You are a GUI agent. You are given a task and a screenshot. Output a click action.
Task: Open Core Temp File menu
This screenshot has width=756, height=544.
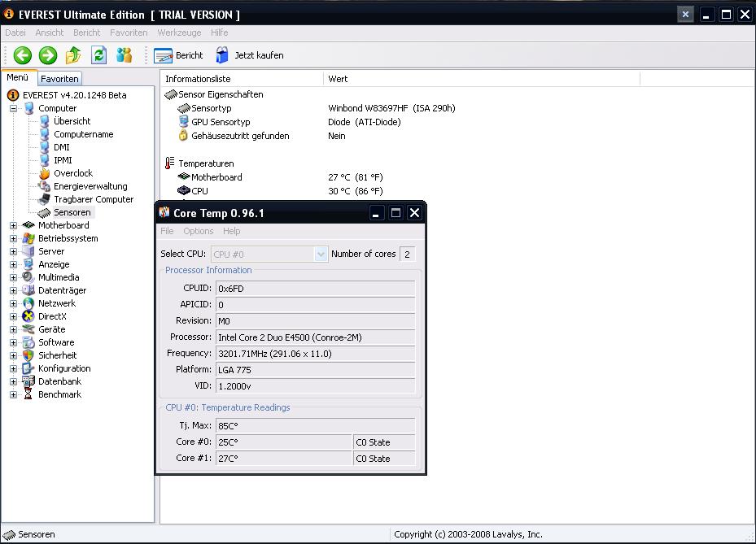(167, 231)
